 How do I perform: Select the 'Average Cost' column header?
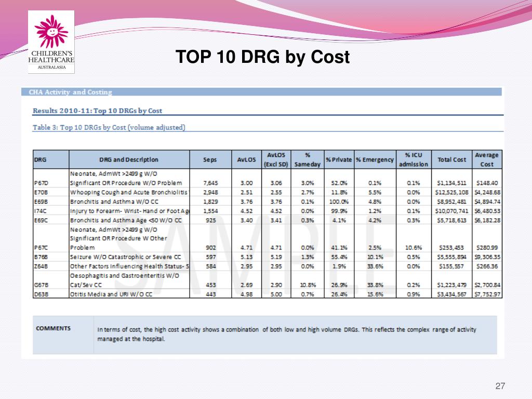coord(486,159)
